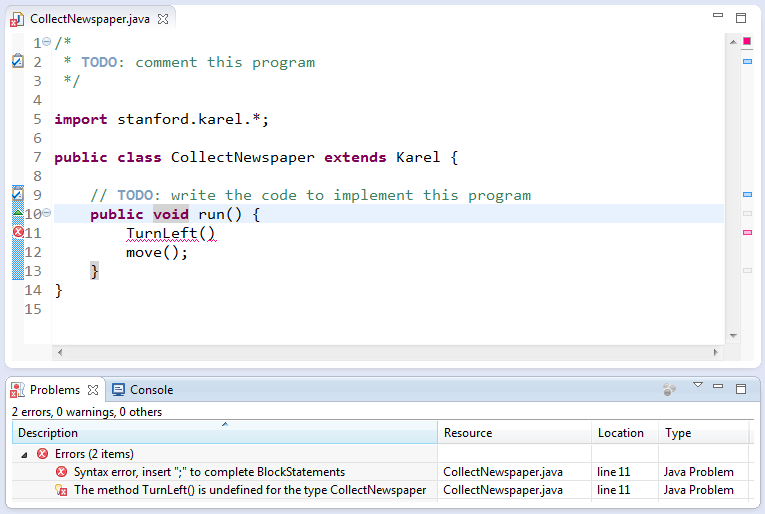This screenshot has width=765, height=514.
Task: Jump to pink error mark in overview ruler
Action: tap(746, 233)
